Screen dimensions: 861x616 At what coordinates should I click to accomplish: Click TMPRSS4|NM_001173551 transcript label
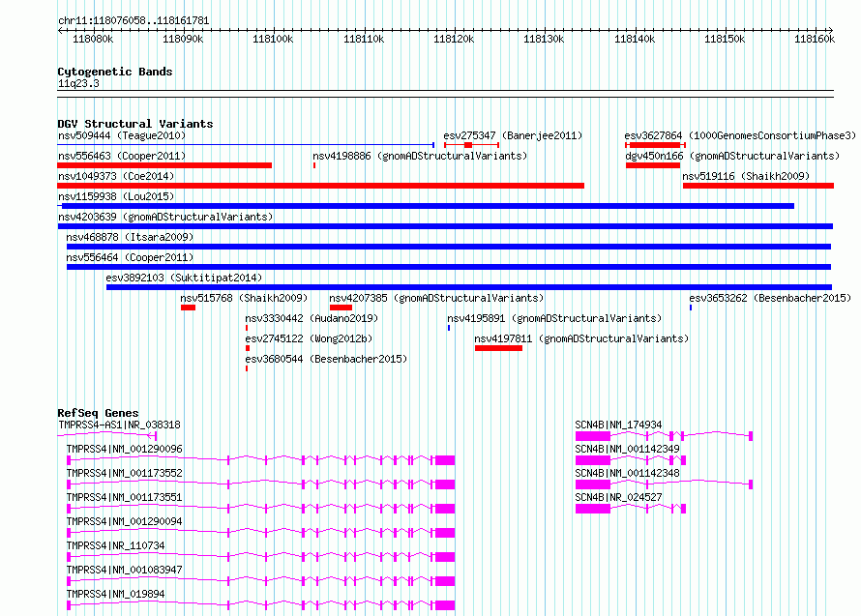[124, 497]
